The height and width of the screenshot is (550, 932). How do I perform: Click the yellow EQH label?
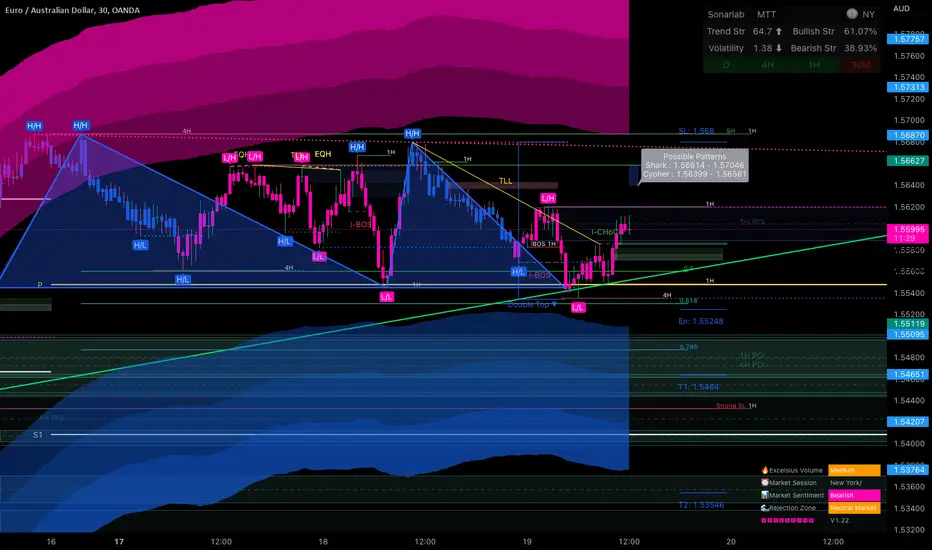tap(323, 154)
